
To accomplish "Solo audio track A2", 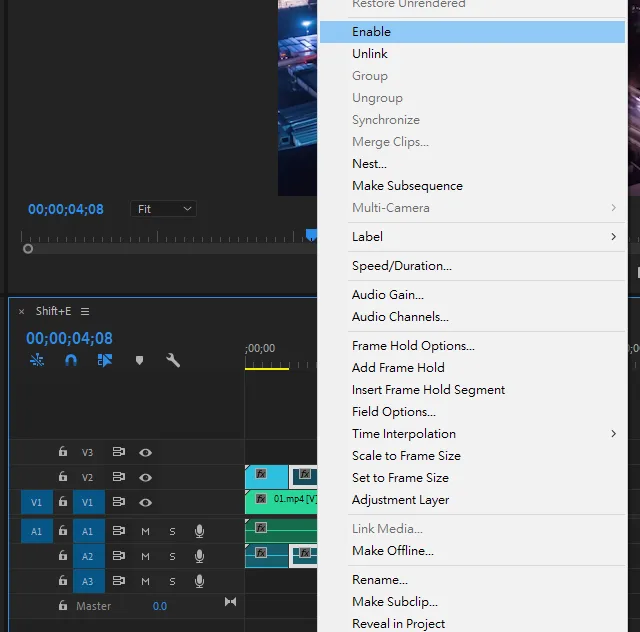I will click(x=172, y=556).
